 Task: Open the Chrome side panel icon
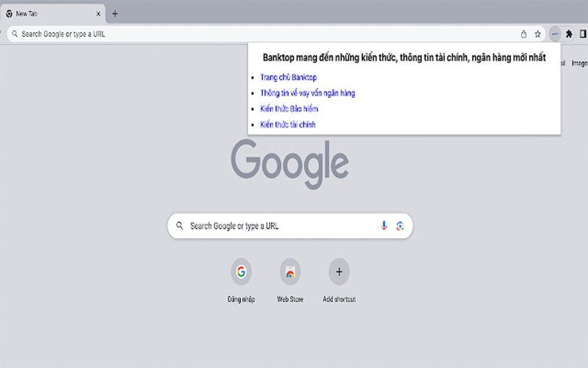point(582,33)
